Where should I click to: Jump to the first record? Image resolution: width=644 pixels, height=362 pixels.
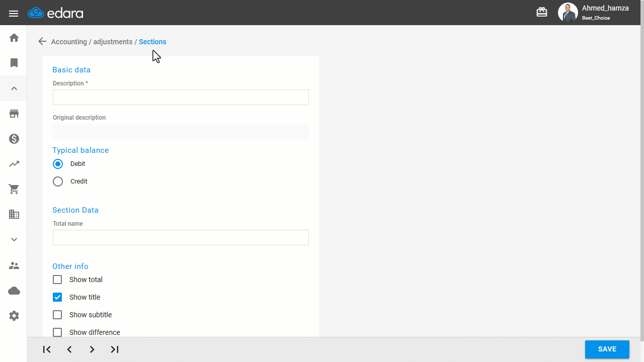tap(47, 349)
